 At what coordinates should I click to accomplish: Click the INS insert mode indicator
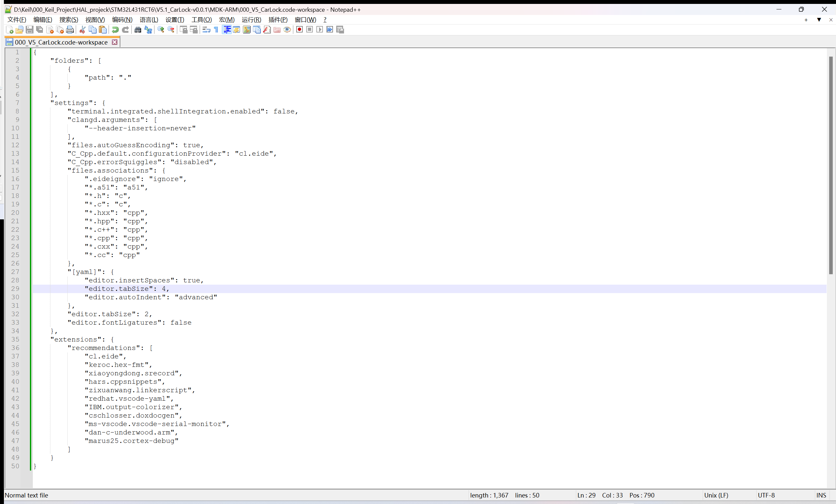[821, 495]
